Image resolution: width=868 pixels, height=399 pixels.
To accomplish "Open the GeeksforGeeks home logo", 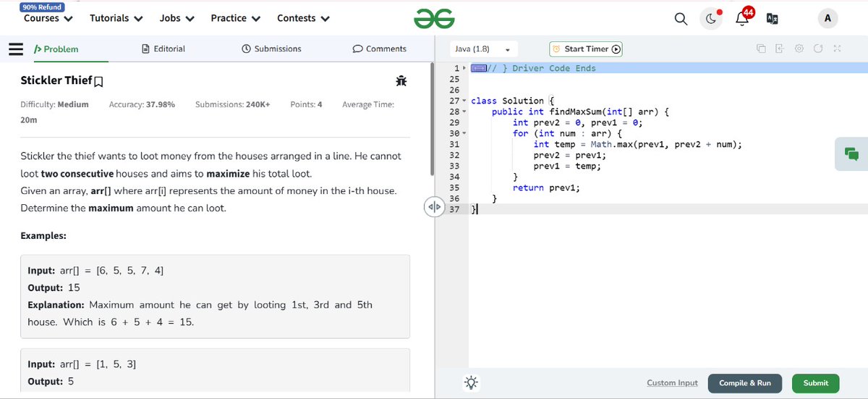I will click(x=434, y=19).
